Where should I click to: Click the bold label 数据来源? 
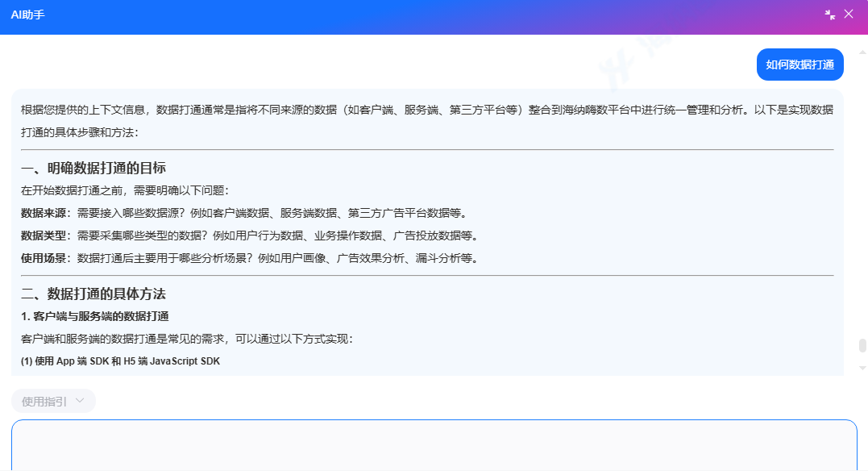coord(44,214)
